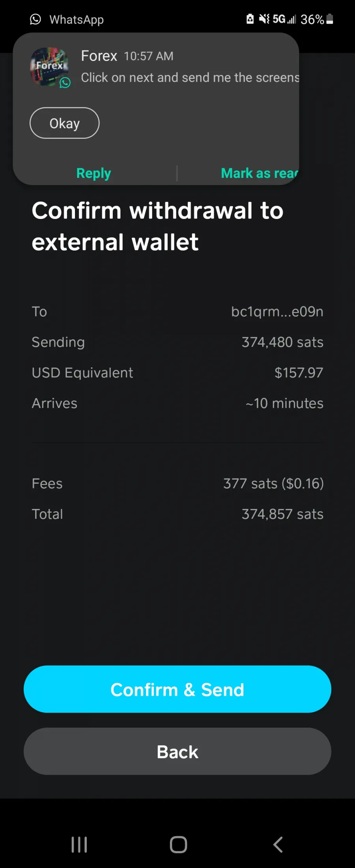355x868 pixels.
Task: Tap the bc1qrm...e09n wallet address
Action: (277, 312)
